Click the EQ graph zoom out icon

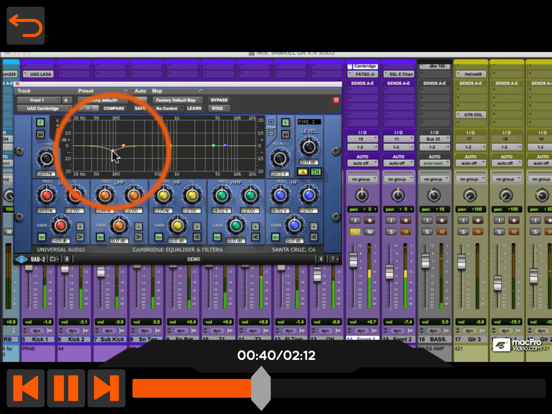pos(271,133)
